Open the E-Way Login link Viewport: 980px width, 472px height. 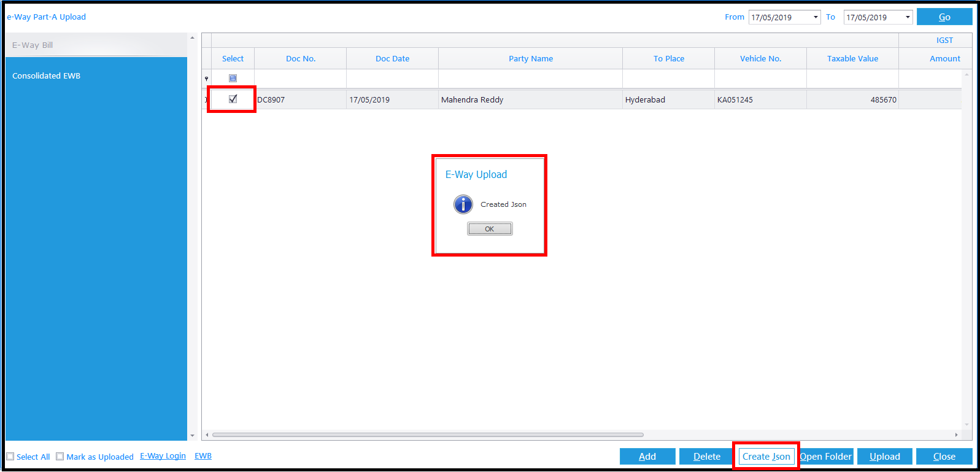163,456
